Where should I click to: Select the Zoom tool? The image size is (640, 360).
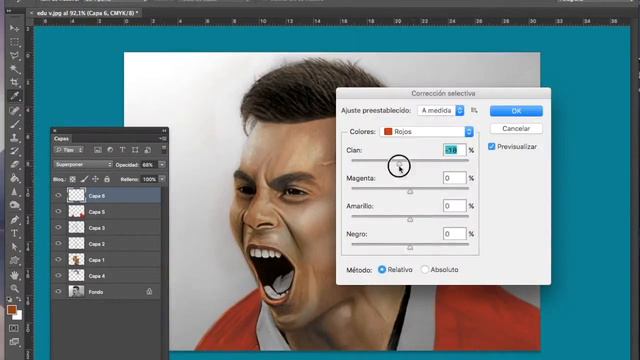(x=14, y=289)
